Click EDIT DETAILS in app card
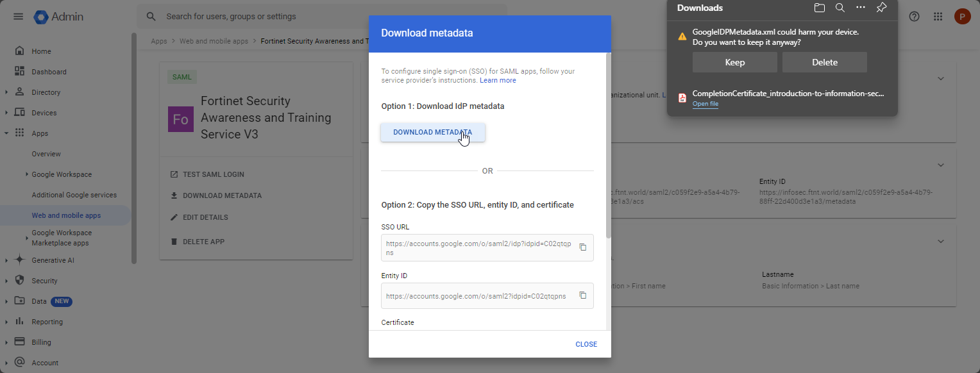 pyautogui.click(x=199, y=217)
